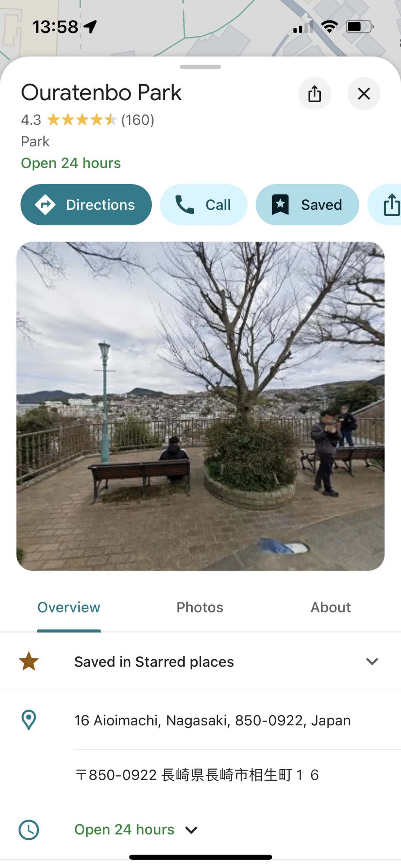Tap the gold Starred places star icon
This screenshot has width=401, height=868.
pyautogui.click(x=29, y=661)
